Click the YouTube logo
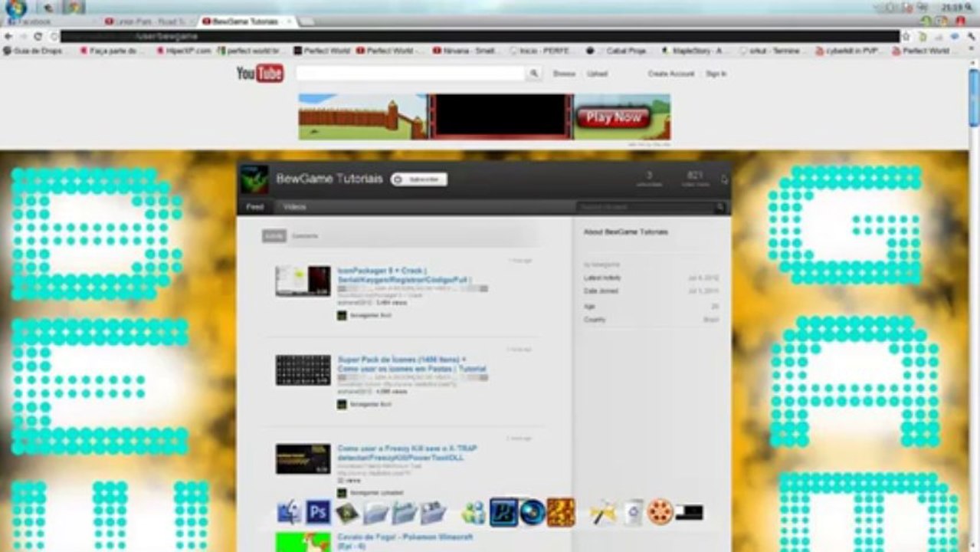This screenshot has height=552, width=980. [260, 74]
